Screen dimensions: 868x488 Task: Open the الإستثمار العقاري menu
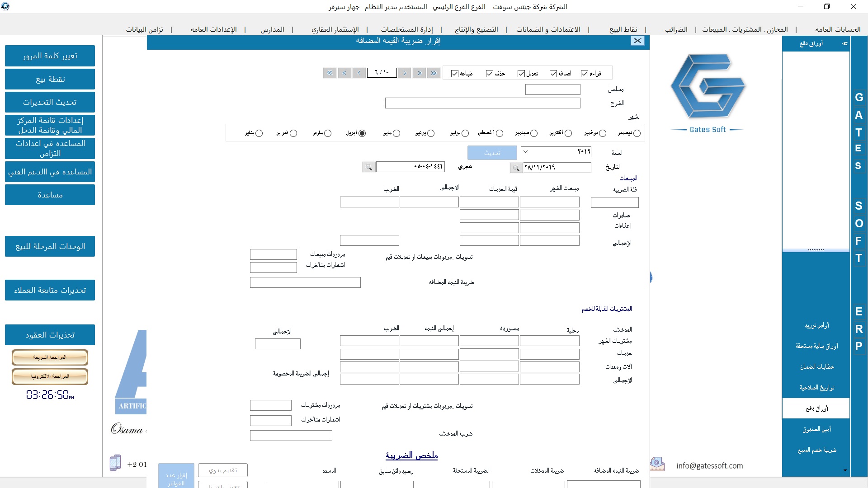point(335,29)
